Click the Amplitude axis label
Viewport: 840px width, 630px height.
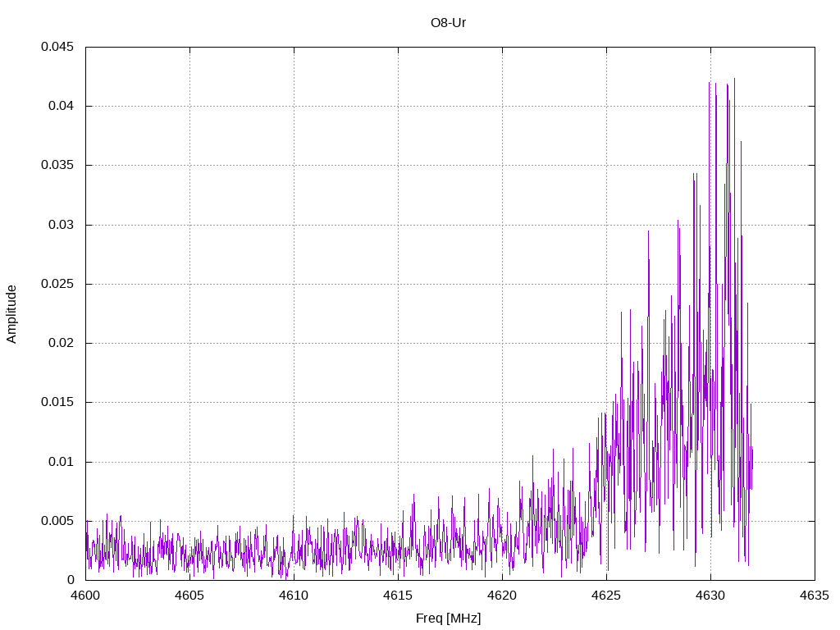[x=11, y=314]
